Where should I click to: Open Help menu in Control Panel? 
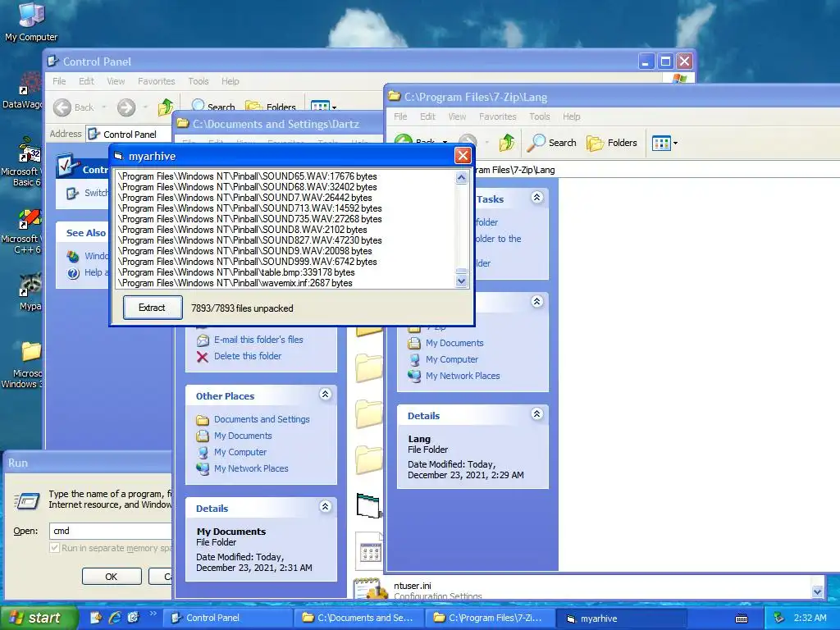pos(231,81)
